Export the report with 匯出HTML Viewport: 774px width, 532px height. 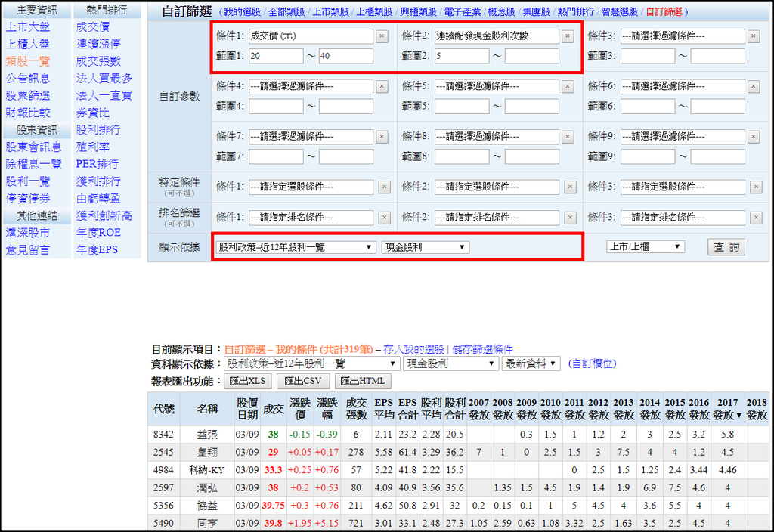tap(363, 381)
